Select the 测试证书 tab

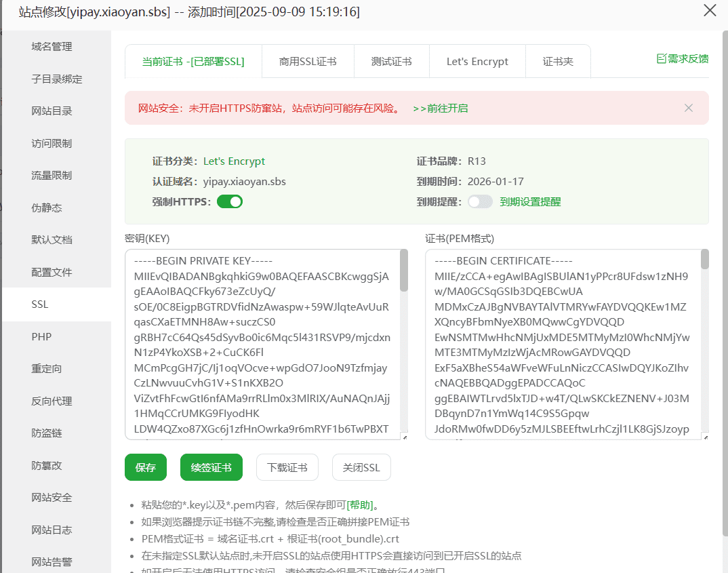pyautogui.click(x=391, y=62)
